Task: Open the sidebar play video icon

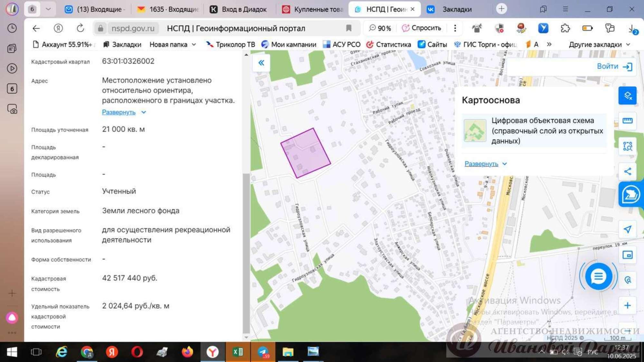Action: [12, 69]
